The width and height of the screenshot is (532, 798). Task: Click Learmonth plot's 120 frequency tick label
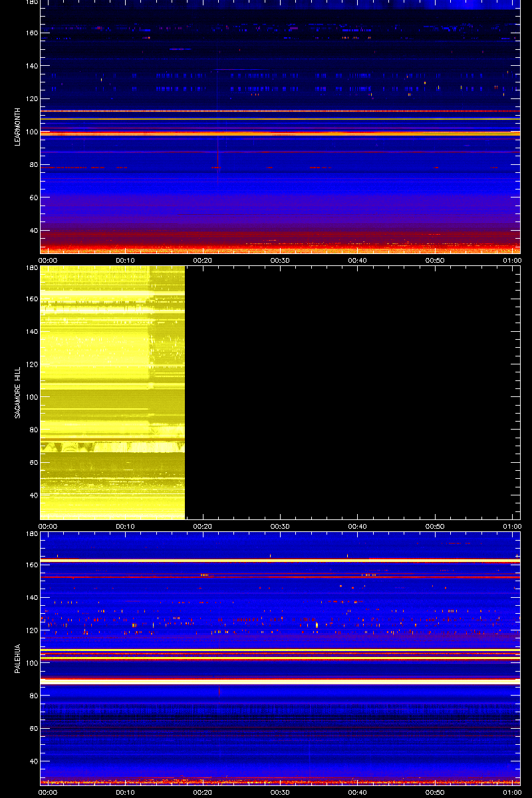pyautogui.click(x=31, y=99)
